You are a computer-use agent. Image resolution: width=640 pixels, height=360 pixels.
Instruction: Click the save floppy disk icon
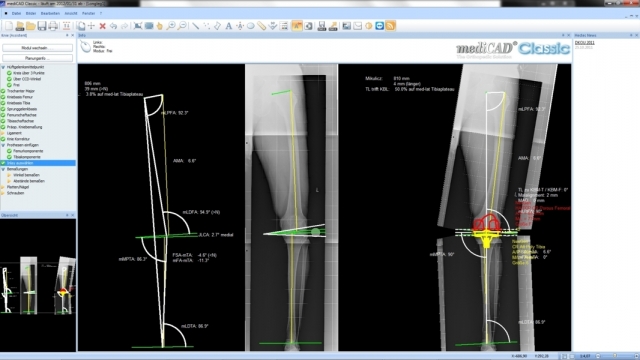(x=42, y=26)
